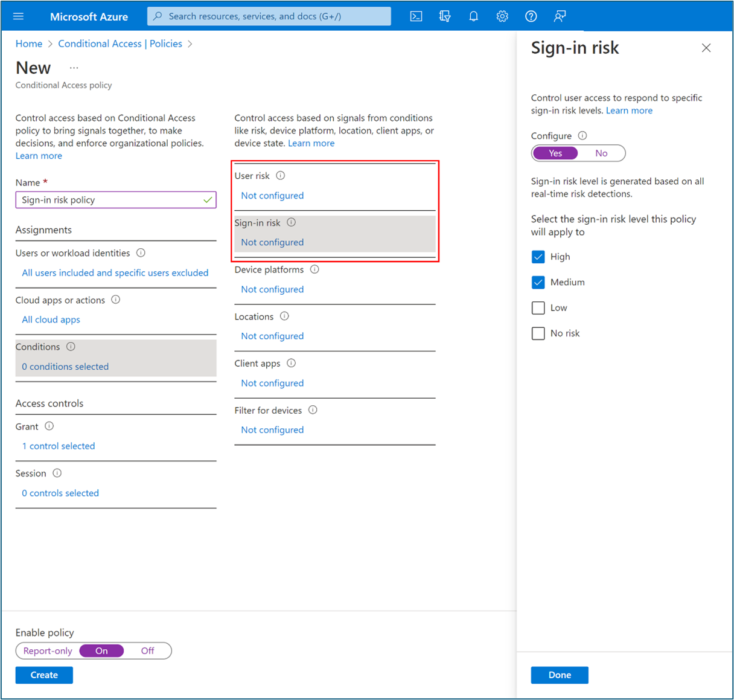734x700 pixels.
Task: Click the policy Name input field
Action: (116, 200)
